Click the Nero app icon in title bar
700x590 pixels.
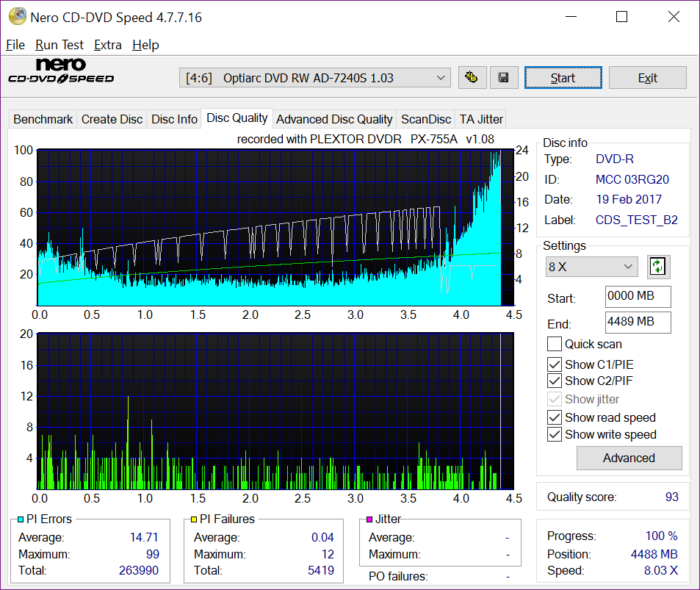[x=16, y=16]
